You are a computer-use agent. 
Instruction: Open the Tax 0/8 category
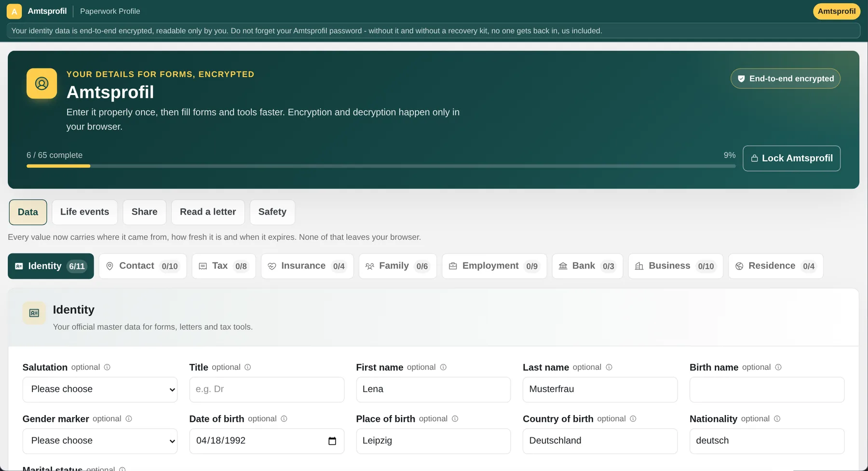coord(224,266)
